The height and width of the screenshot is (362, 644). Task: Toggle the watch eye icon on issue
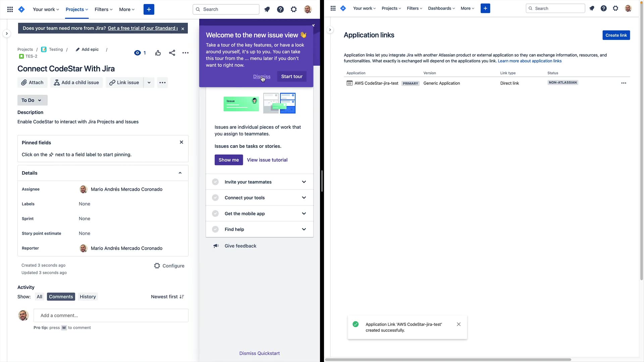coord(138,53)
